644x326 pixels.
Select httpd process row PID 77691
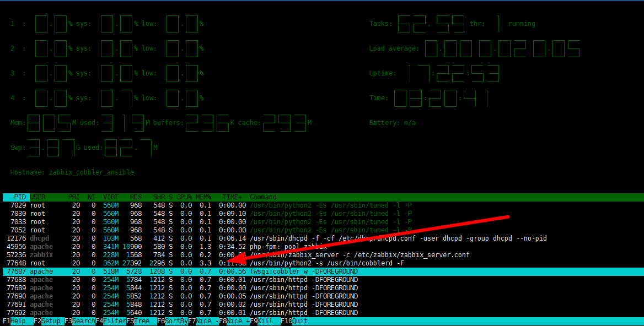pos(322,305)
